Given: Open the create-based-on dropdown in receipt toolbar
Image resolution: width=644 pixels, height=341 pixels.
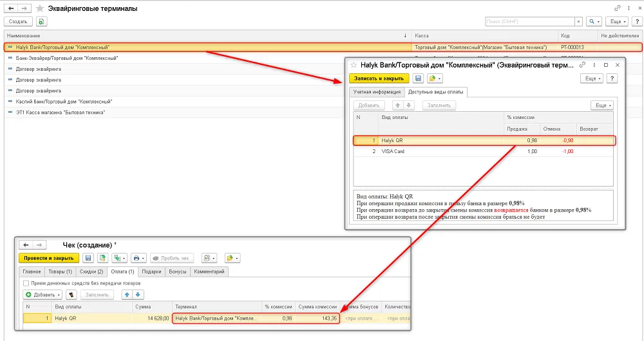Looking at the screenshot, I should 232,258.
